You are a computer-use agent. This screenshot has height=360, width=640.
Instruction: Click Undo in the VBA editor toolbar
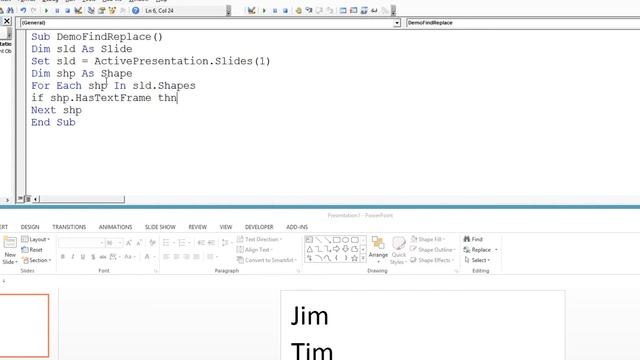click(x=23, y=11)
